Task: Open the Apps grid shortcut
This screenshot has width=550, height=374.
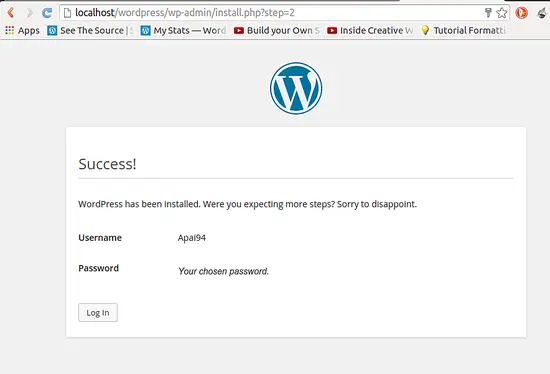Action: [x=22, y=31]
